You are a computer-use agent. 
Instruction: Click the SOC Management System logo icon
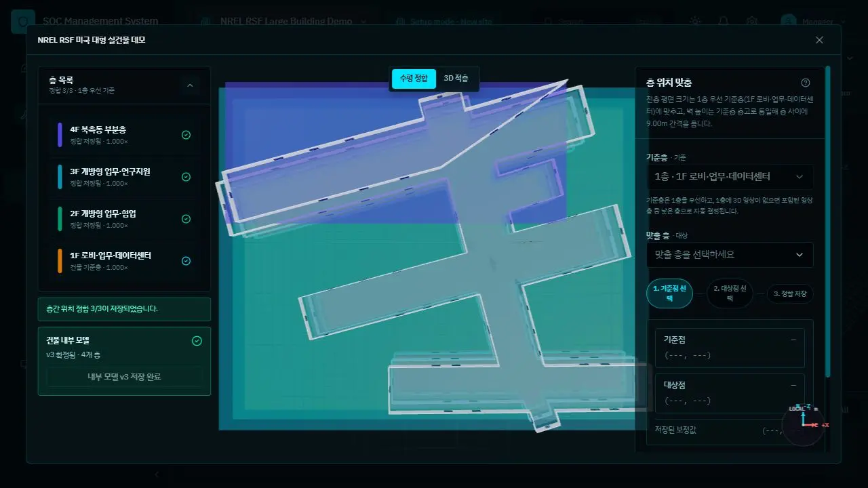point(22,22)
